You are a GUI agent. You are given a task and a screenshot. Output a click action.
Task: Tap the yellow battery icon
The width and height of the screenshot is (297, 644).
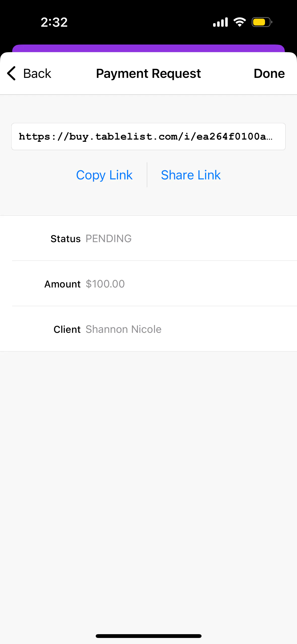[261, 22]
